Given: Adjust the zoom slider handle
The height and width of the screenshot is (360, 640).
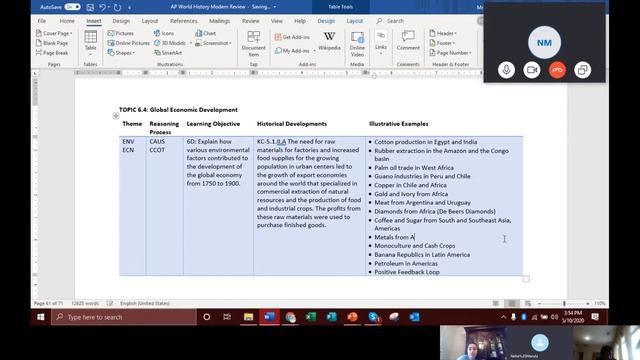Looking at the screenshot, I should (x=564, y=304).
